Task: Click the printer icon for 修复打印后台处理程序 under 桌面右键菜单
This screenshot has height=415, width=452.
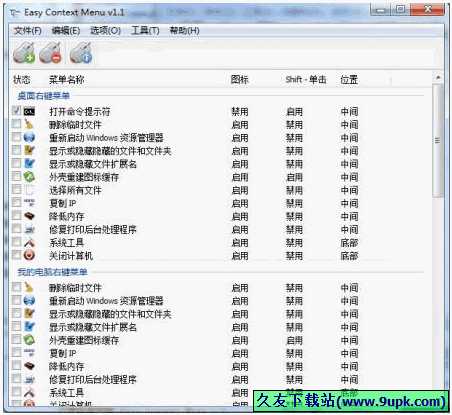Action: (x=29, y=229)
